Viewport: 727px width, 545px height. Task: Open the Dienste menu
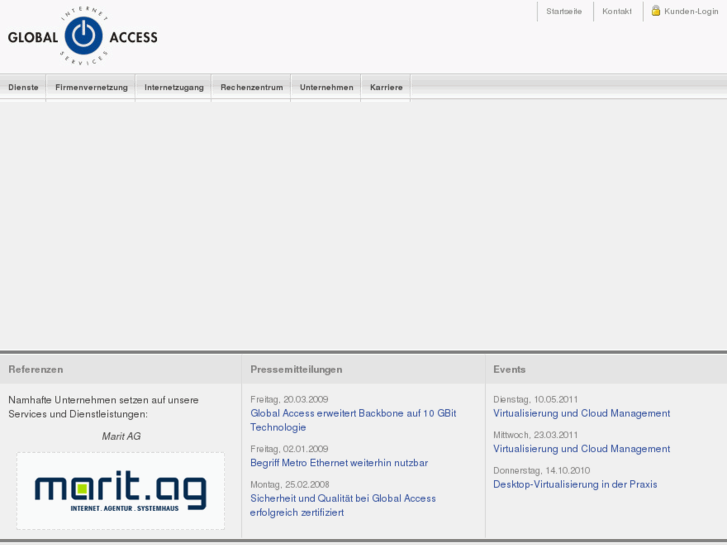(23, 87)
